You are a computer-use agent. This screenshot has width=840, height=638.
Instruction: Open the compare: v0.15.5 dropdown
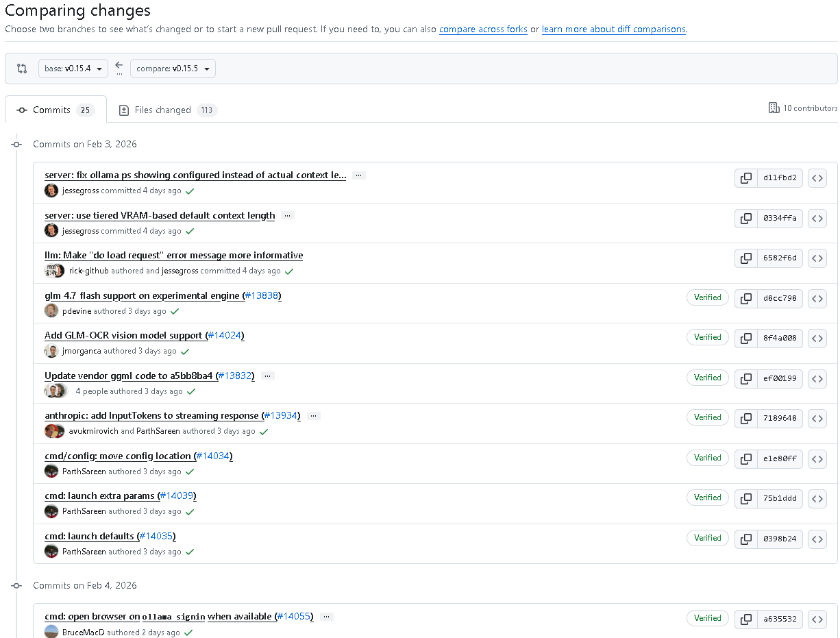(173, 69)
